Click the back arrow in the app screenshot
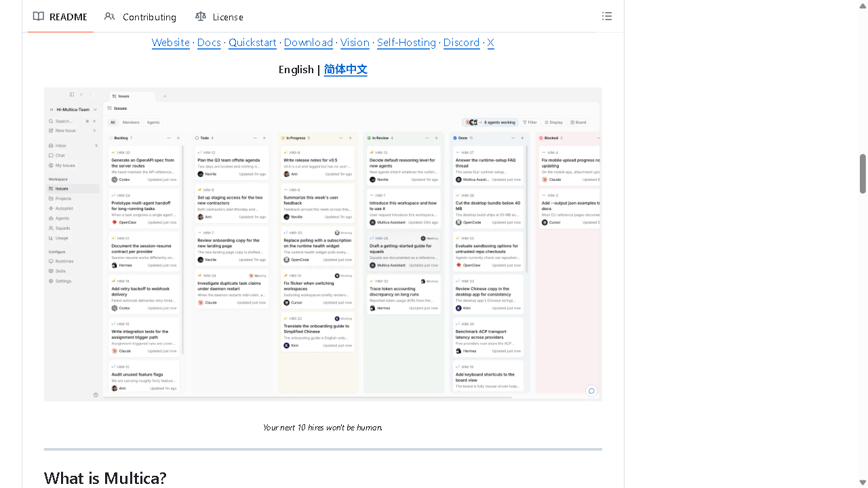868x488 pixels. coord(81,95)
